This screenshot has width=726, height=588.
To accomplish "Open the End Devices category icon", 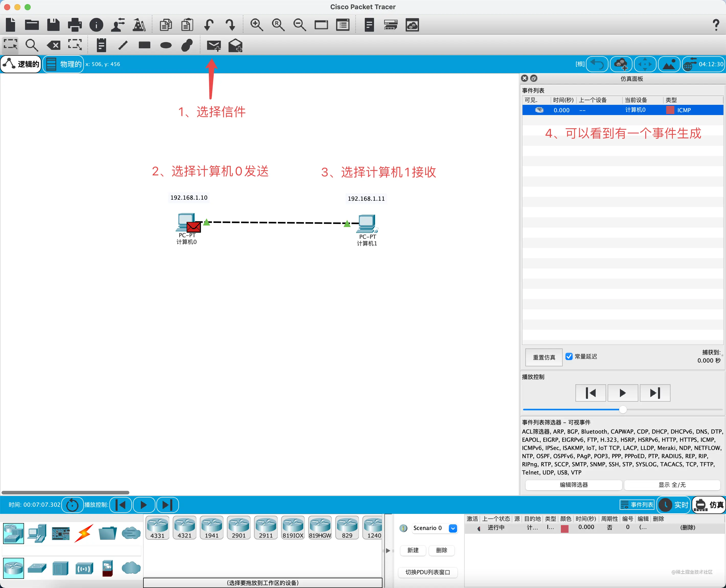I will click(x=37, y=534).
